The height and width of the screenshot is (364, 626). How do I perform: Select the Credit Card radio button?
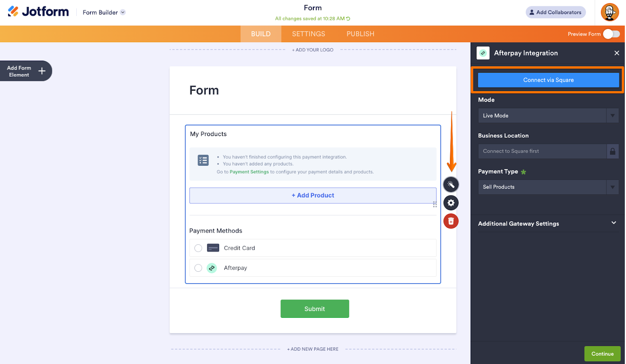point(199,248)
